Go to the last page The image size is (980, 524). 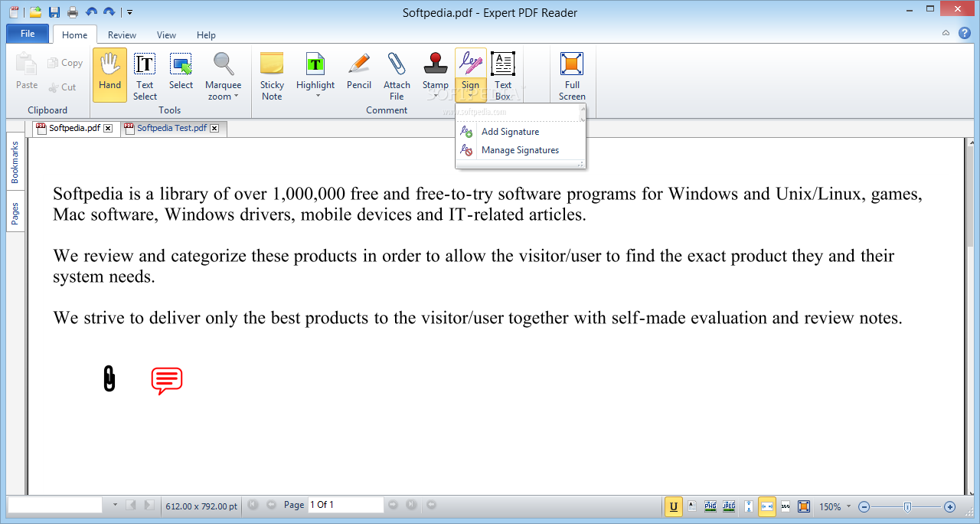[x=411, y=505]
